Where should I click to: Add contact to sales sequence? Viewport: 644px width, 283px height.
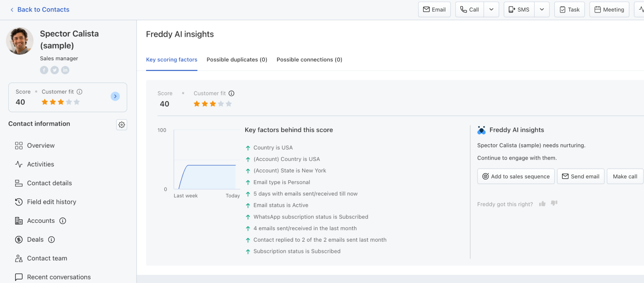pyautogui.click(x=516, y=176)
